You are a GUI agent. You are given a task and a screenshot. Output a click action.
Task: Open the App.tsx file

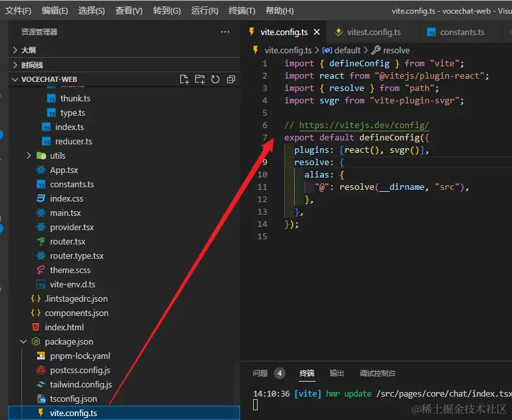(63, 170)
